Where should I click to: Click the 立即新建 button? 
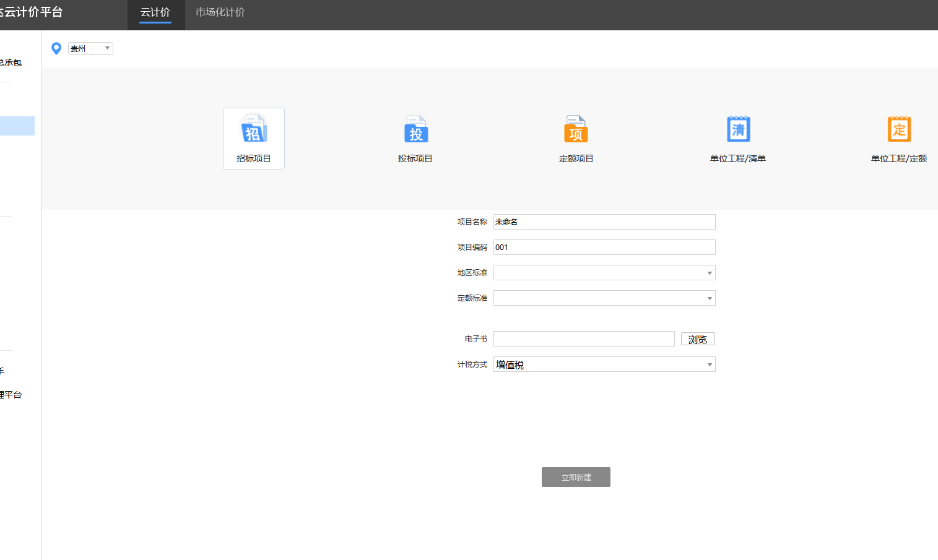tap(576, 477)
